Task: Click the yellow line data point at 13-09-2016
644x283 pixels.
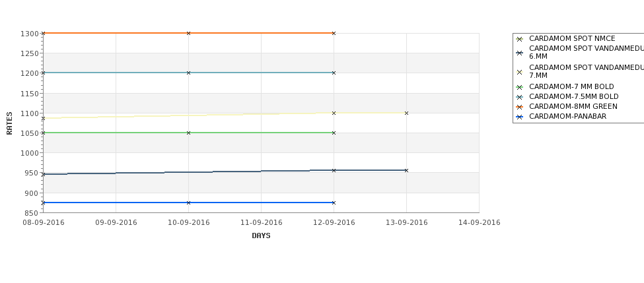Action: pyautogui.click(x=406, y=113)
